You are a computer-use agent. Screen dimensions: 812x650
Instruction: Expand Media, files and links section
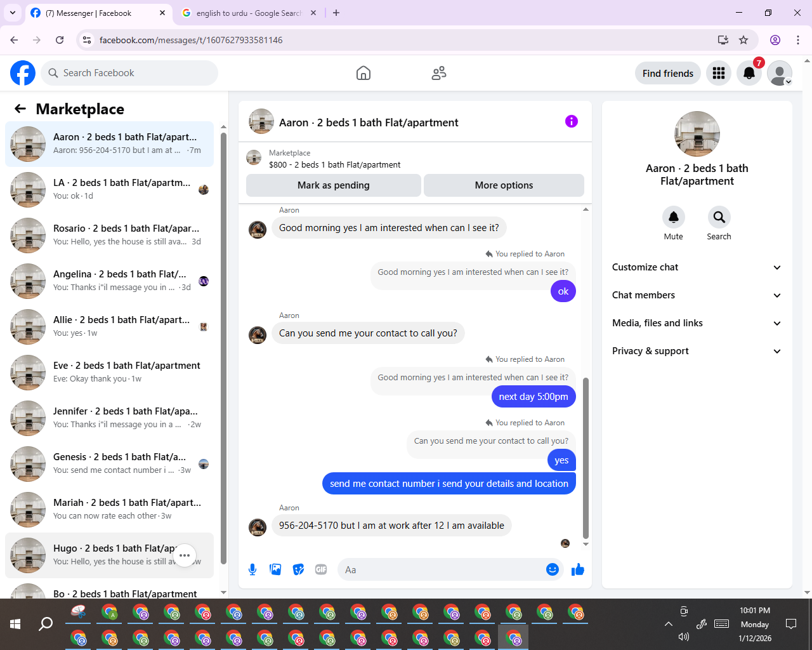697,323
